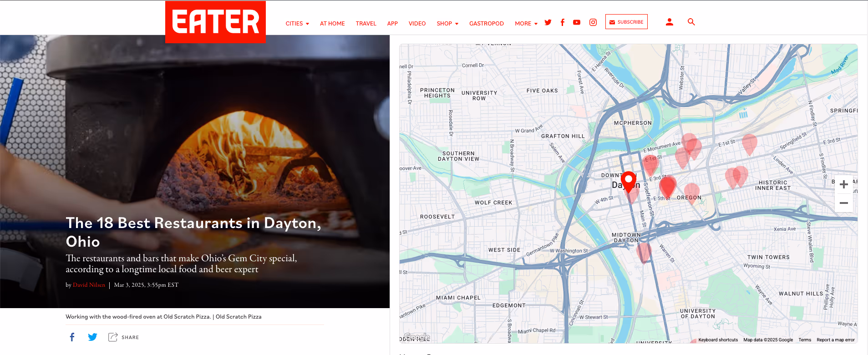
Task: Click 'Map data ©2025 Google' text
Action: pos(768,340)
